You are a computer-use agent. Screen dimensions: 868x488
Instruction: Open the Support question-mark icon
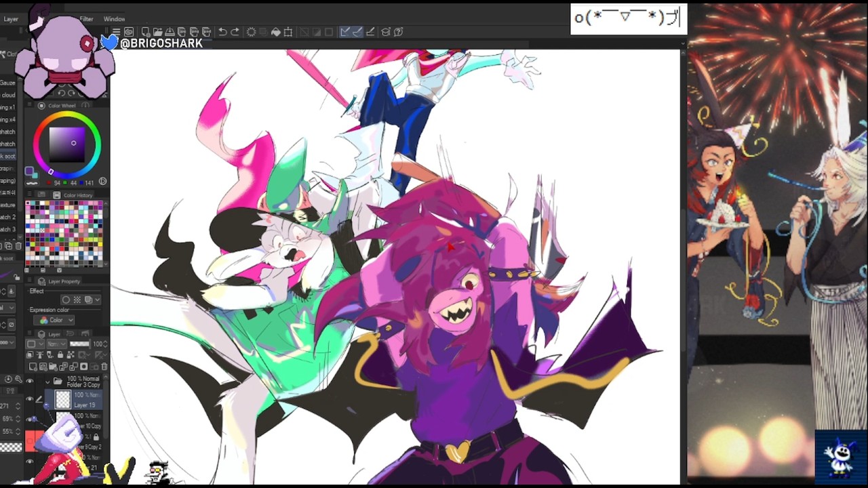click(x=399, y=32)
